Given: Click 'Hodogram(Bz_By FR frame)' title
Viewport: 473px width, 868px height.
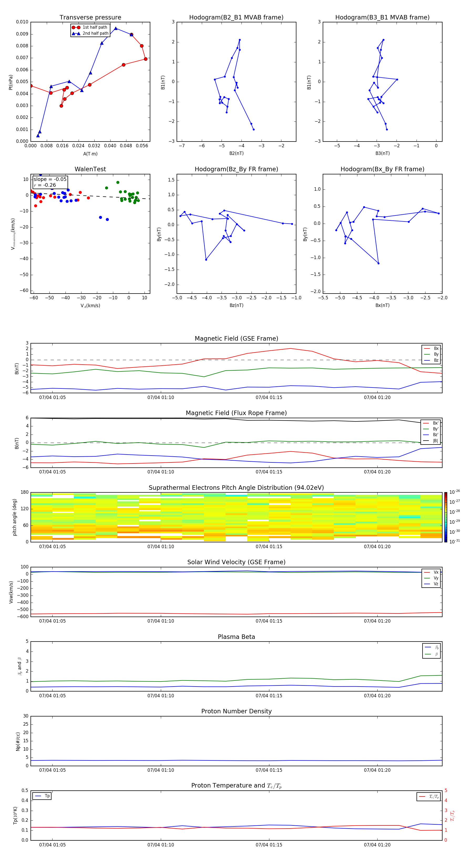Looking at the screenshot, I should tap(236, 169).
